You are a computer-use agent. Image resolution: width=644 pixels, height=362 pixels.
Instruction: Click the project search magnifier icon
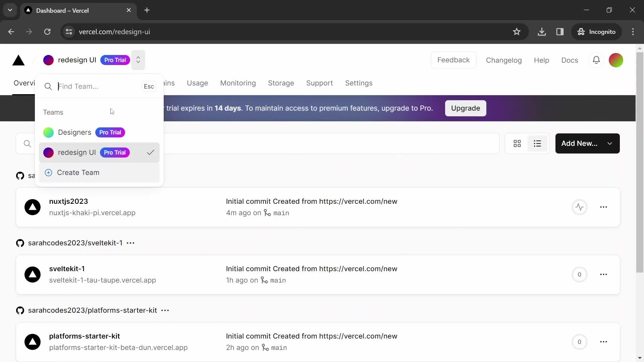point(28,144)
